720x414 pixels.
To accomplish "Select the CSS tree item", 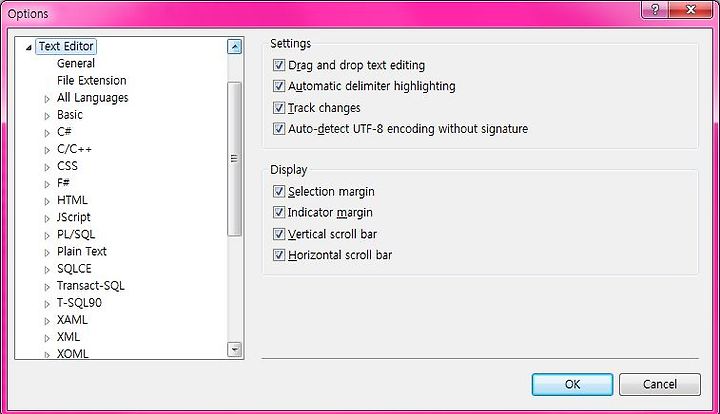I will click(67, 166).
